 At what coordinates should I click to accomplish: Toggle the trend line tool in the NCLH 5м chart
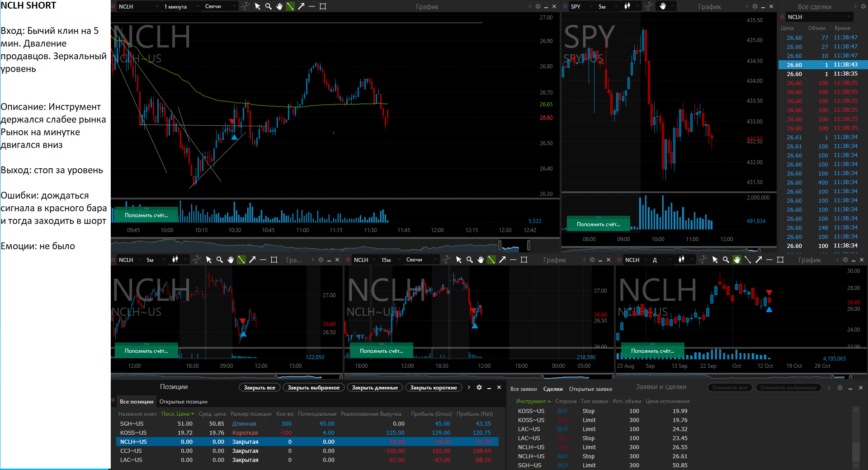click(x=241, y=260)
